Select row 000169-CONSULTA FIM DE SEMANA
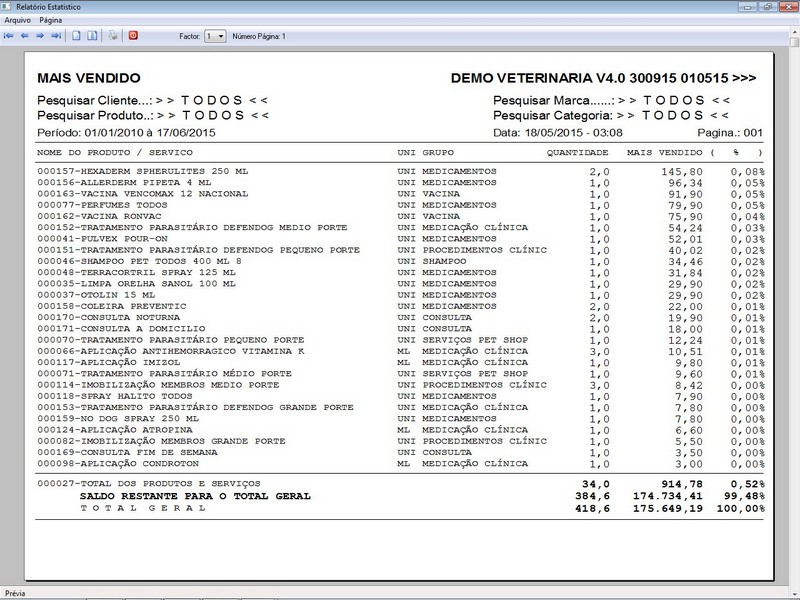 point(401,452)
